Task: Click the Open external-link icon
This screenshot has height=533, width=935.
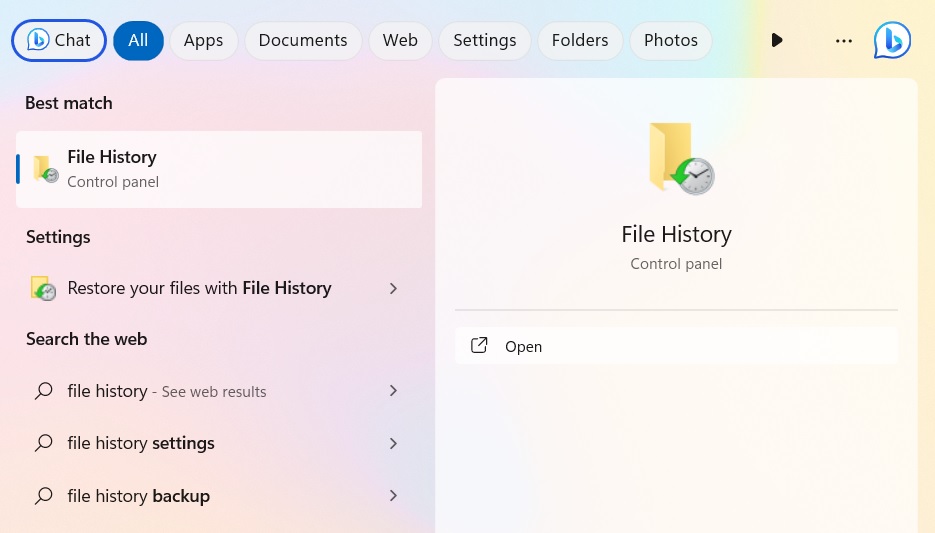Action: coord(479,345)
